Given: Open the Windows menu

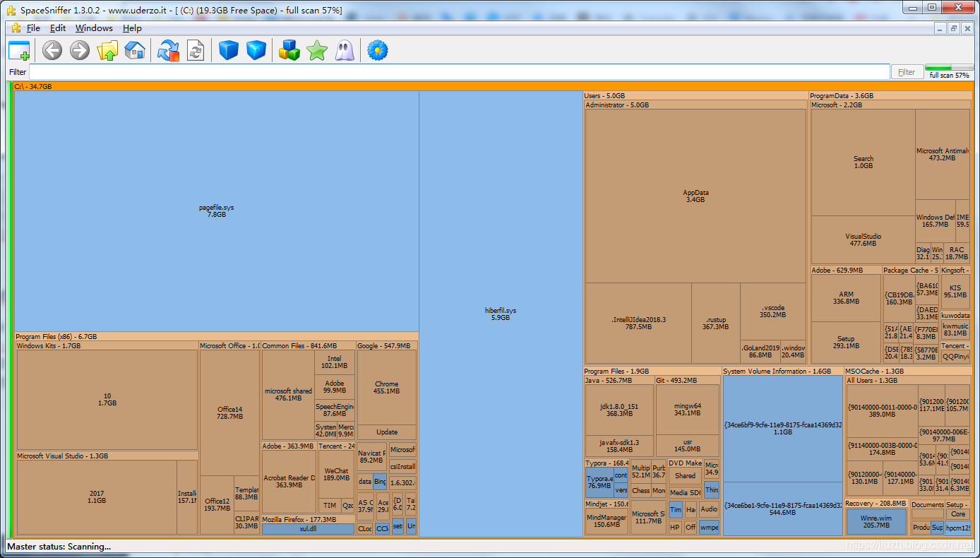Looking at the screenshot, I should click(x=94, y=28).
